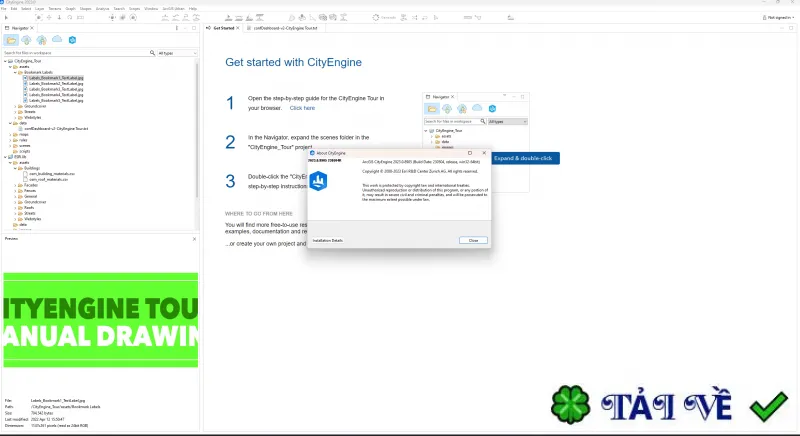800x436 pixels.
Task: Click Close in About CityEngine dialog
Action: point(473,240)
